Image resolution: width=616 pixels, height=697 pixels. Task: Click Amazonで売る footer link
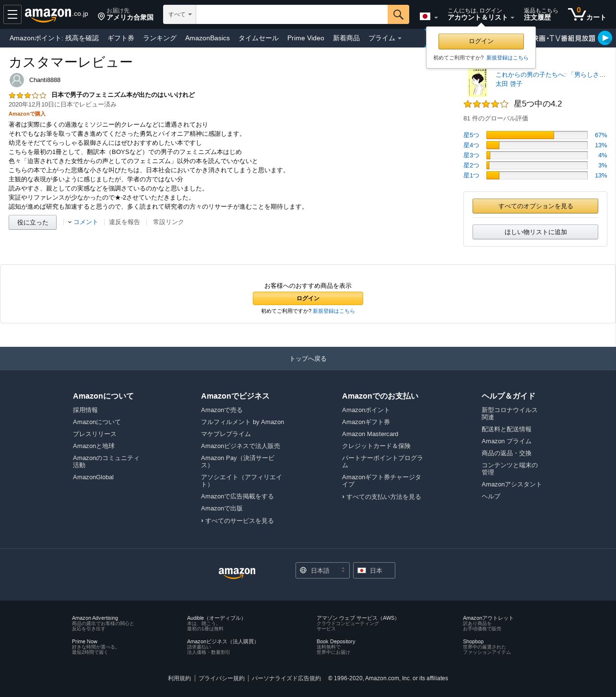pyautogui.click(x=222, y=410)
